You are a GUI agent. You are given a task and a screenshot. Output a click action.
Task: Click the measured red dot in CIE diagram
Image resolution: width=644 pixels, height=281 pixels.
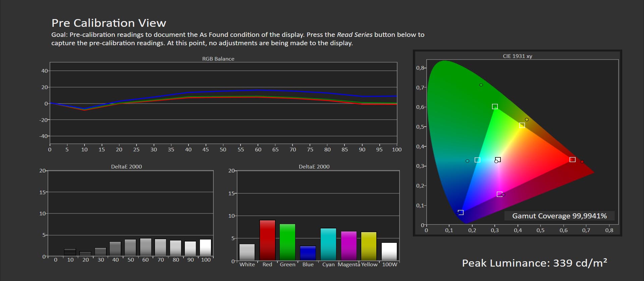coord(582,162)
